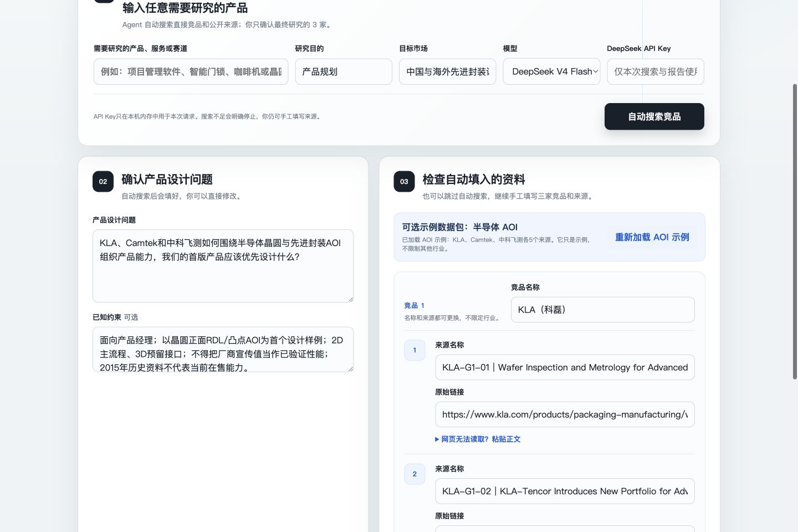Image resolution: width=798 pixels, height=532 pixels.
Task: Click the step 03 badge icon
Action: pos(404,182)
